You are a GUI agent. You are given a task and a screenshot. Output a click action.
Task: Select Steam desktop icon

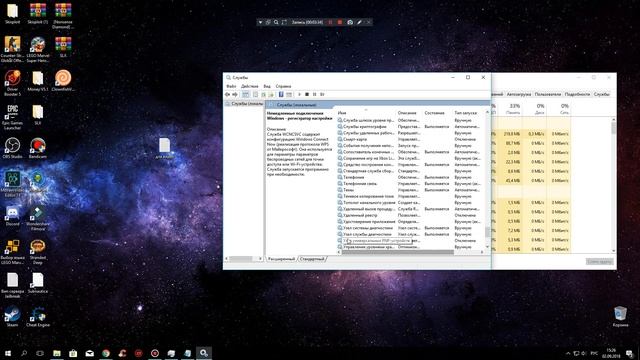12,317
